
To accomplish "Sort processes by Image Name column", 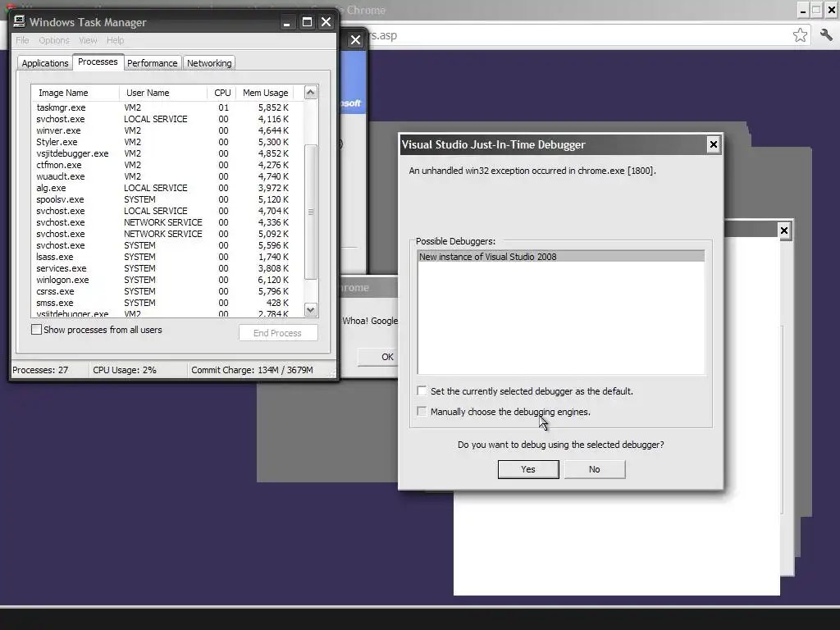I will pyautogui.click(x=75, y=93).
